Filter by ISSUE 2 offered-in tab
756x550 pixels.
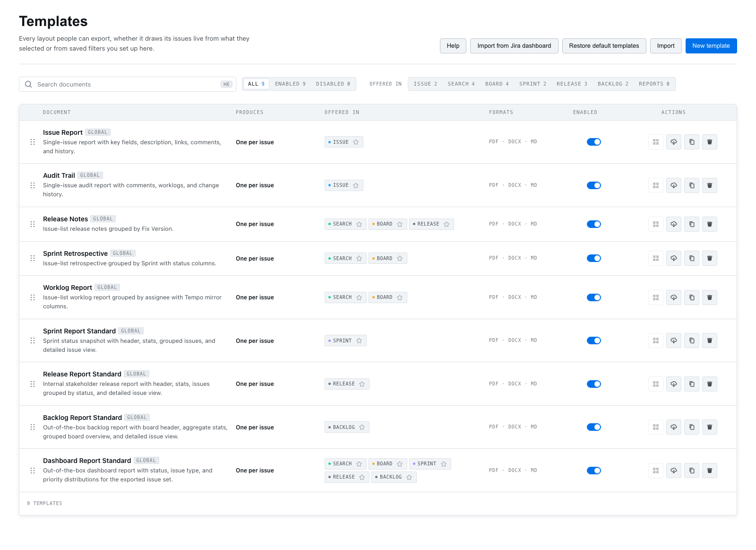point(425,84)
